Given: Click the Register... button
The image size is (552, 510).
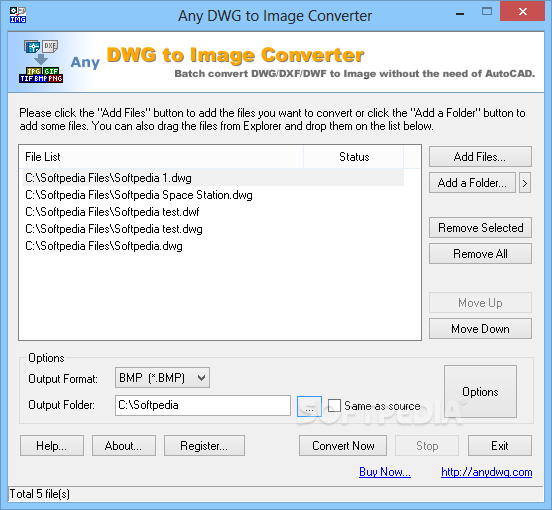Looking at the screenshot, I should 204,446.
